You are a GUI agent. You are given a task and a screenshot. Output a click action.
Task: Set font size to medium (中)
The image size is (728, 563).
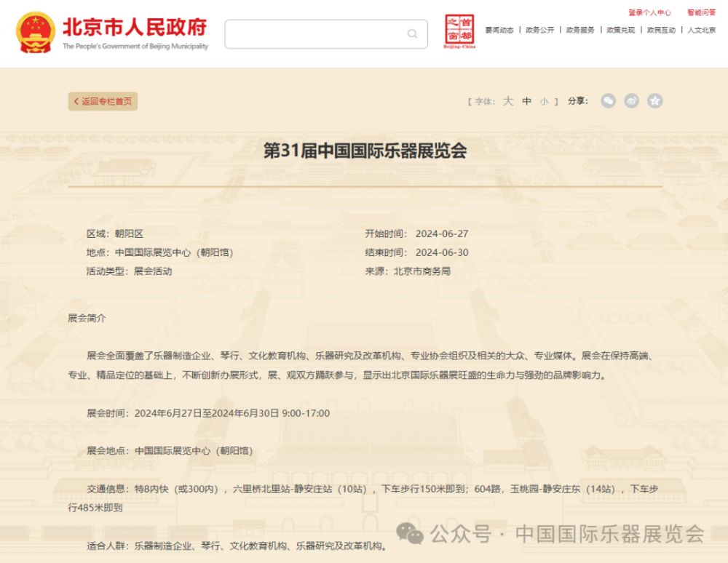pyautogui.click(x=526, y=101)
